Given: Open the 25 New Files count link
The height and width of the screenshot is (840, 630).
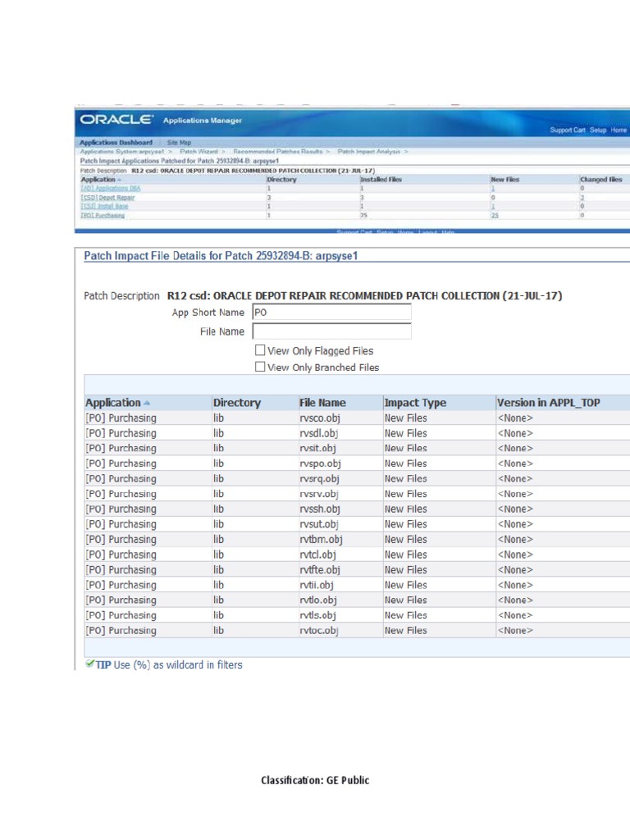Looking at the screenshot, I should (x=495, y=215).
